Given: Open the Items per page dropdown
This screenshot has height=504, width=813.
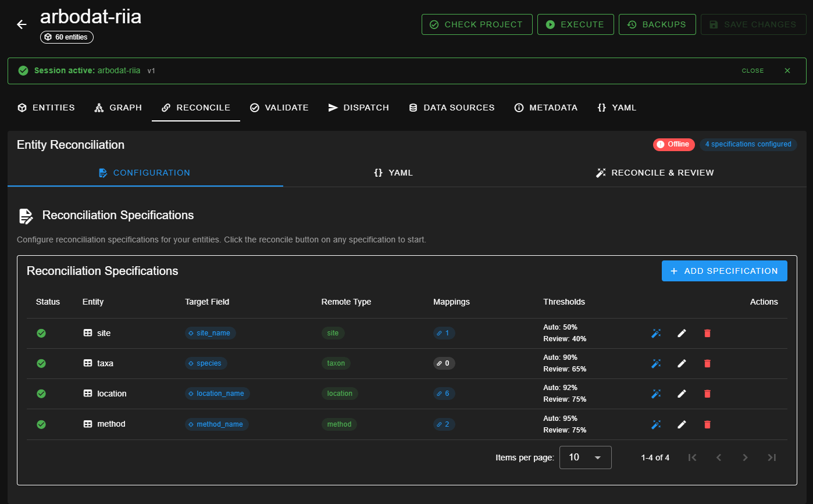Looking at the screenshot, I should [x=585, y=457].
